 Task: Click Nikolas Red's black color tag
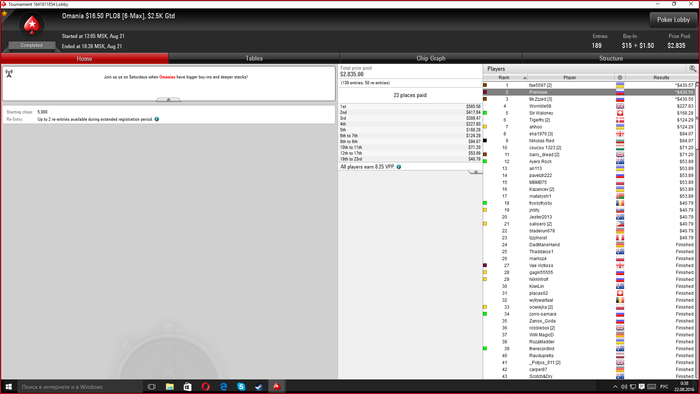click(485, 141)
